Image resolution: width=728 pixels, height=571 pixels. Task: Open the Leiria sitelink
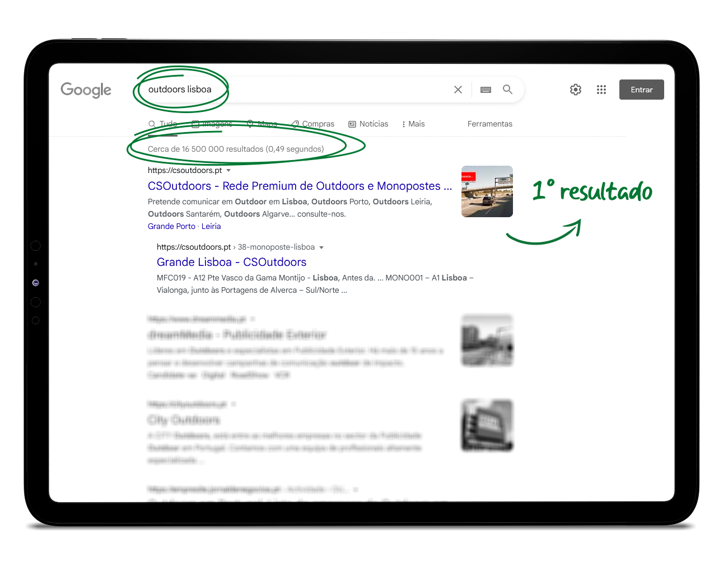pos(211,226)
